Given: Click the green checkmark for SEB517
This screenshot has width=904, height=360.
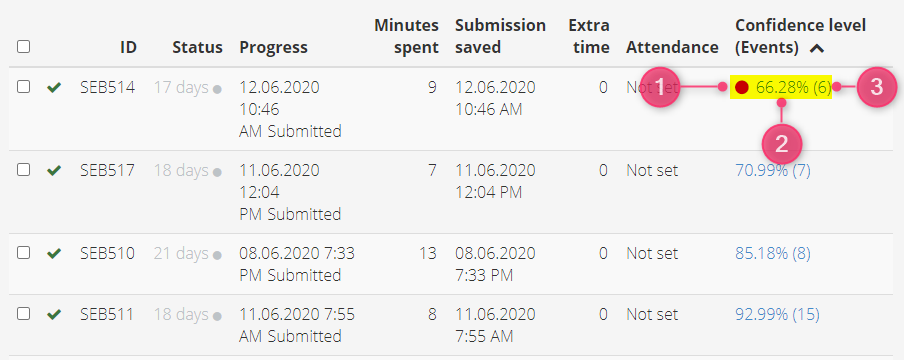Looking at the screenshot, I should point(54,171).
